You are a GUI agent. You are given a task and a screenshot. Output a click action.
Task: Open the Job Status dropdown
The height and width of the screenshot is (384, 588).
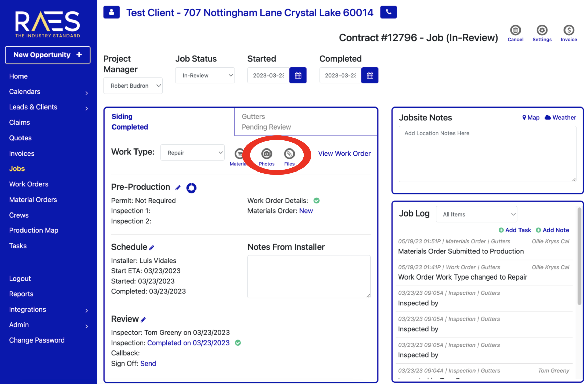(x=205, y=75)
